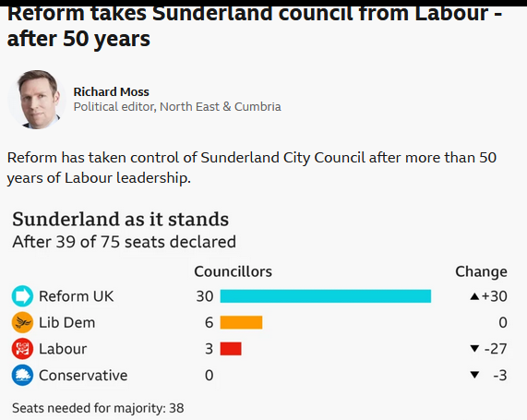Click the 'Sunderland as it stands' heading
Image resolution: width=527 pixels, height=420 pixels.
120,220
